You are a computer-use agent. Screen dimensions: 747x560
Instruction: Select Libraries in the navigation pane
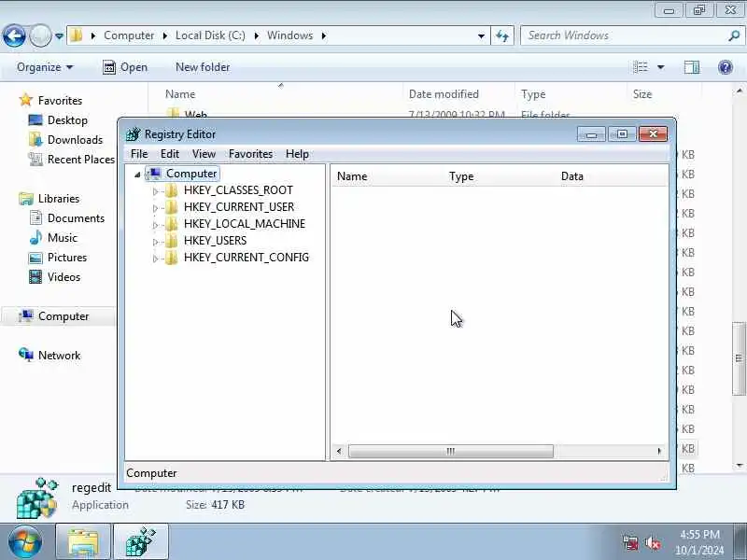click(59, 198)
